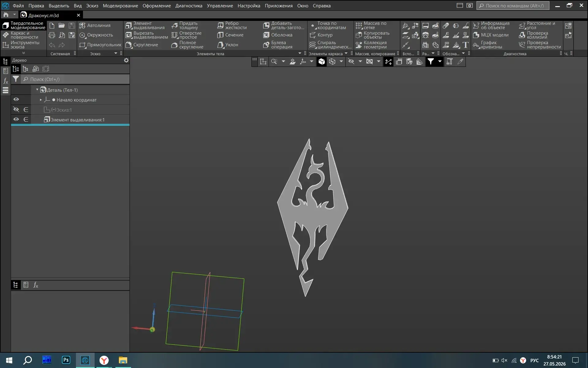Click the save document floppy icon
Screen dimensions: 588x368
point(72,25)
